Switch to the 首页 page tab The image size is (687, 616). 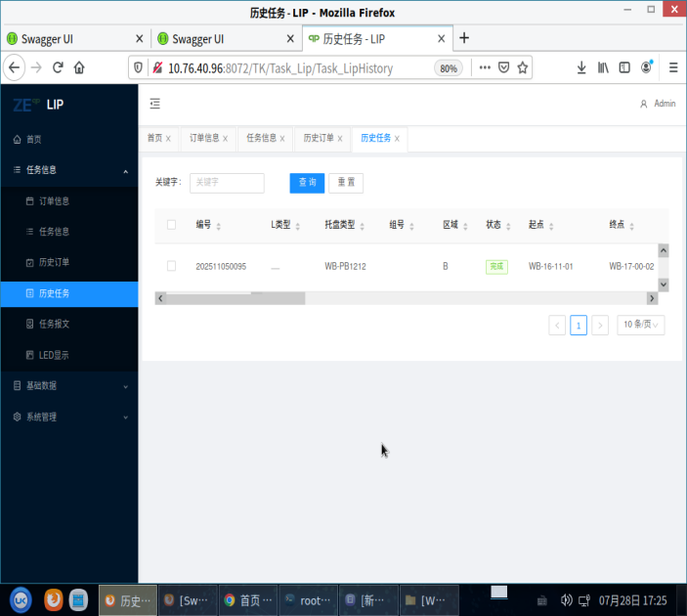tap(154, 138)
